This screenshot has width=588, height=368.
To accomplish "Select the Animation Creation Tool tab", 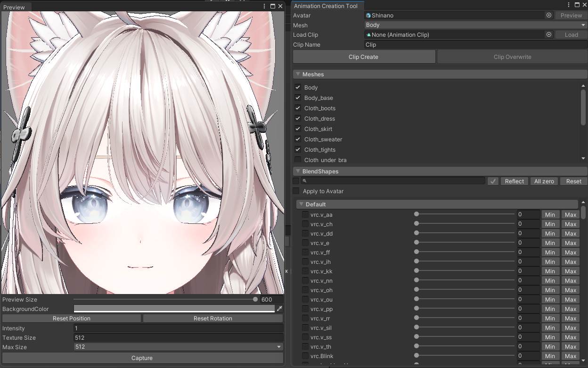I will [327, 6].
